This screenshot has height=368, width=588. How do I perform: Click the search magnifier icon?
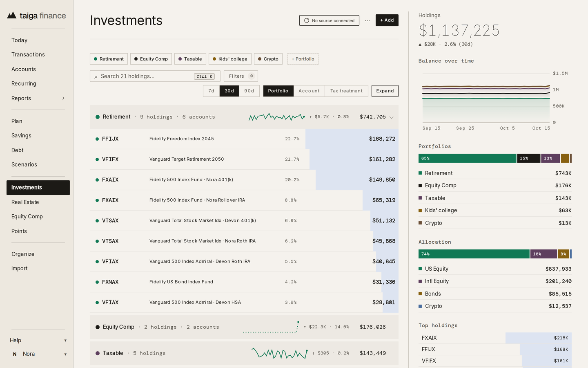[96, 76]
